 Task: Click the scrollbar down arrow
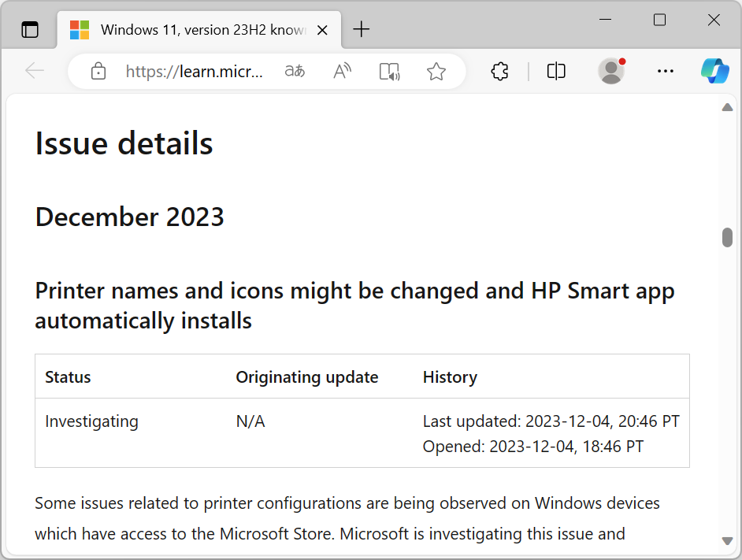pos(727,540)
